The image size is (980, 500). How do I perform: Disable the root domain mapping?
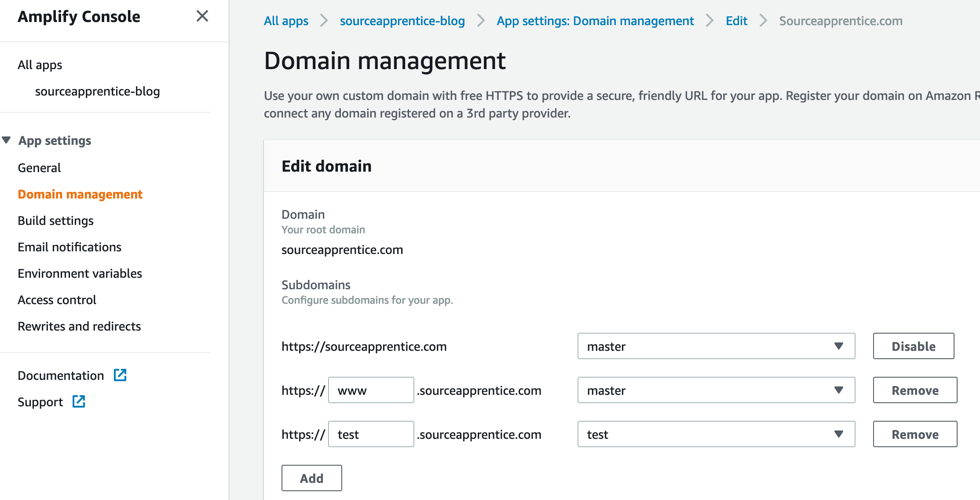coord(914,346)
